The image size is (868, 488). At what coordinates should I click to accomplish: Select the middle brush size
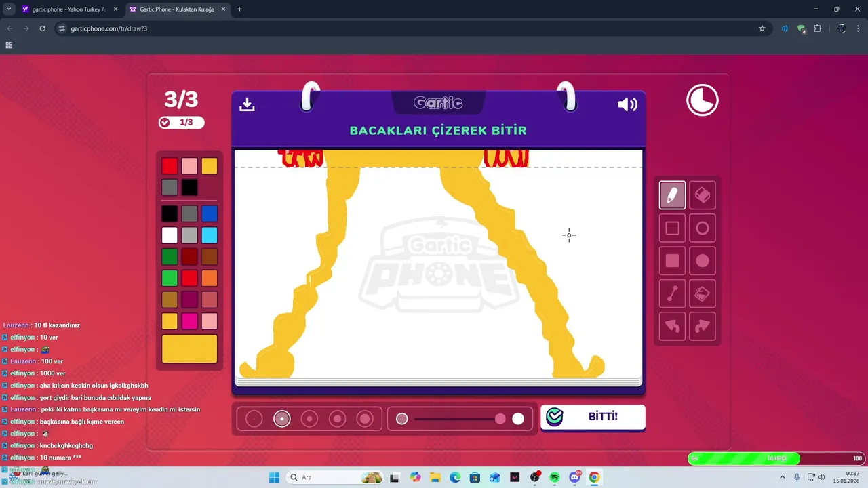click(x=309, y=419)
